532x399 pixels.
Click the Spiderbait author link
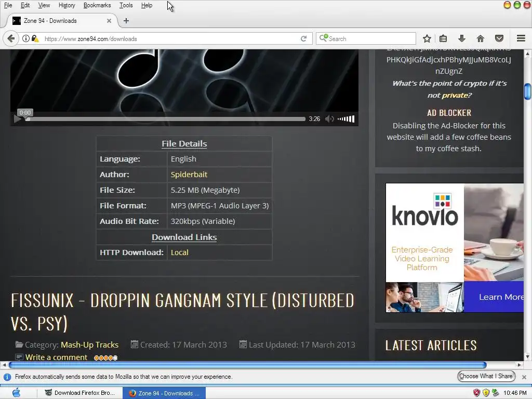[189, 175]
